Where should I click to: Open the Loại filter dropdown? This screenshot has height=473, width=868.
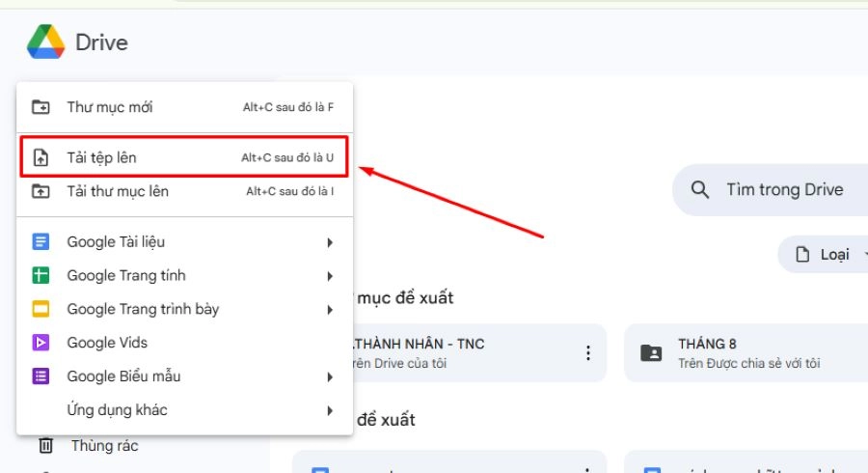(x=823, y=255)
